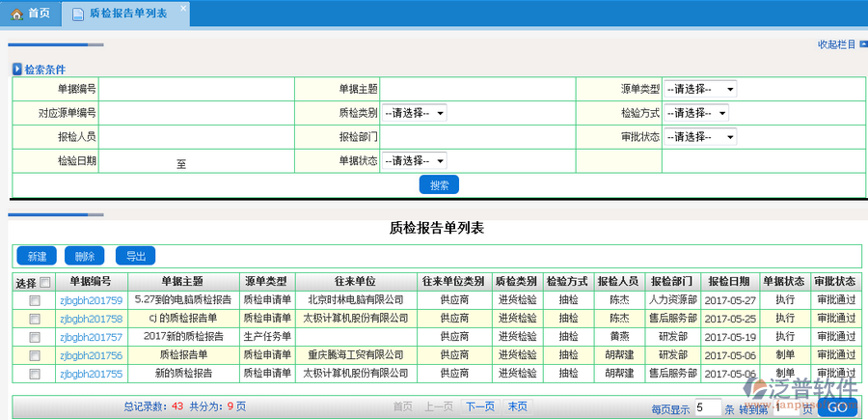Expand the 单据状态 dropdown
868x420 pixels.
point(414,161)
